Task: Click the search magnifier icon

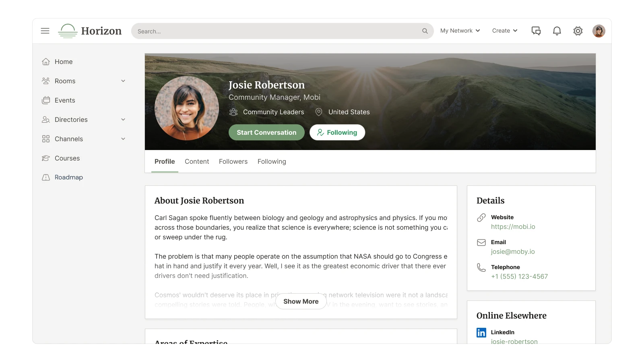Action: 425,31
